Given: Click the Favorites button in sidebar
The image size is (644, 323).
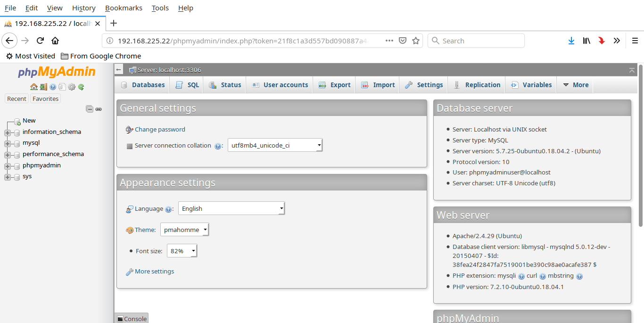Looking at the screenshot, I should pyautogui.click(x=45, y=99).
